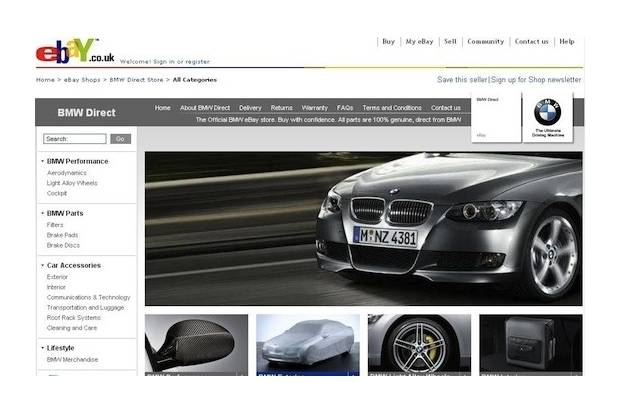Click Save this seller

[x=462, y=80]
